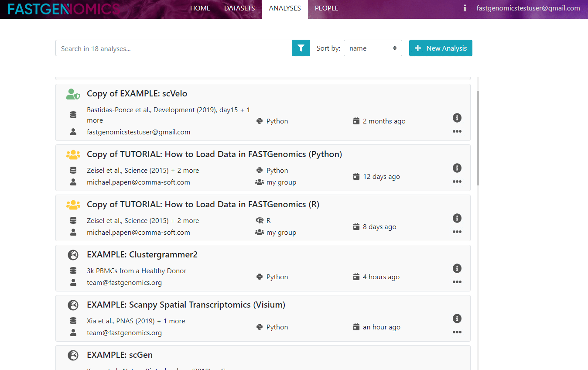The width and height of the screenshot is (588, 370).
Task: Click dataset icon beside Bastidas-Ponce et al.
Action: pyautogui.click(x=73, y=115)
